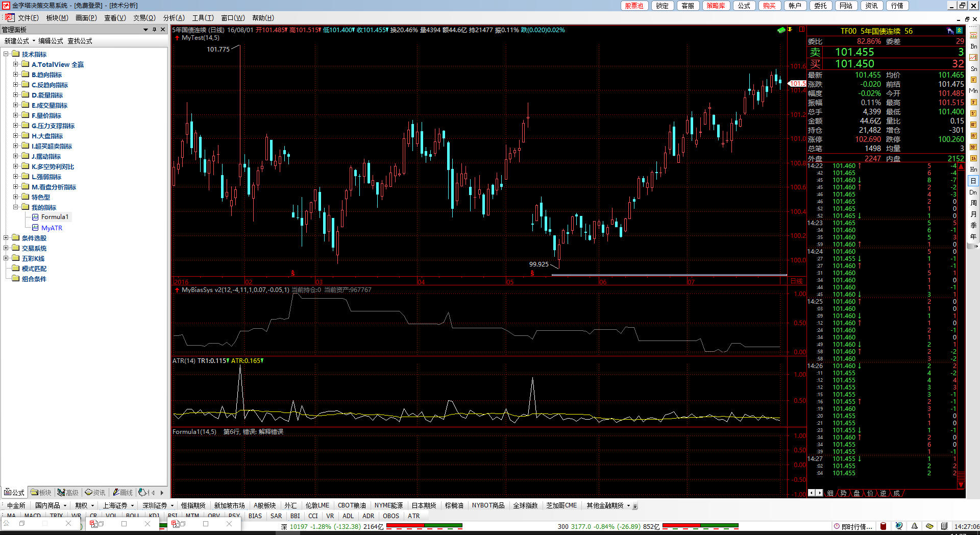The image size is (980, 535).
Task: Select the 月 monthly period button
Action: [x=973, y=214]
